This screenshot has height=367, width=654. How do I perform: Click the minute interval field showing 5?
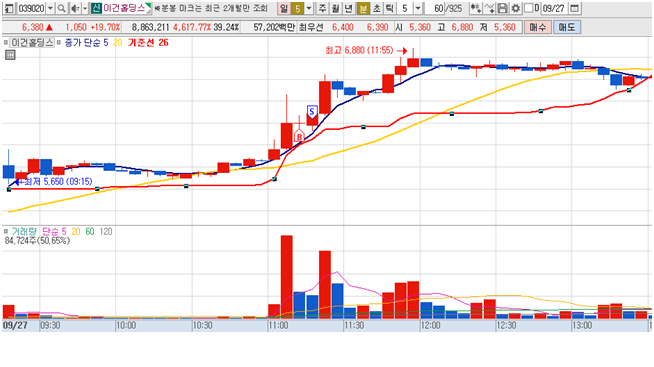click(x=405, y=8)
